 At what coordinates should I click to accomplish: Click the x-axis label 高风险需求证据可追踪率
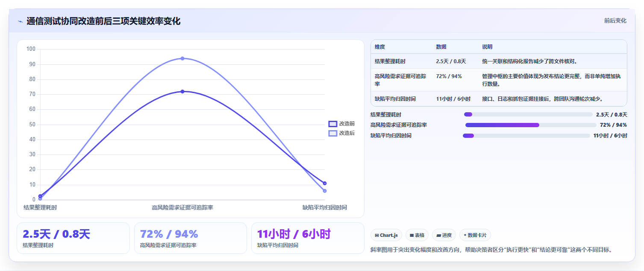click(182, 207)
